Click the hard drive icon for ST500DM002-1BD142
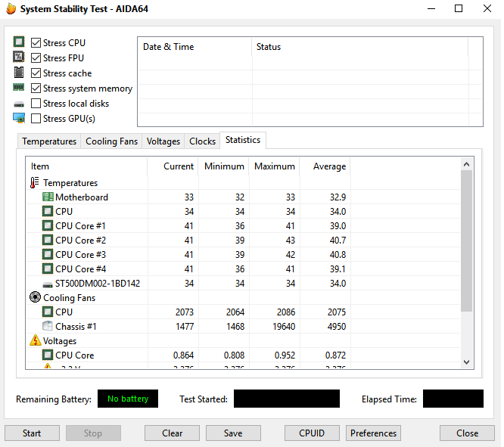This screenshot has width=504, height=447. [x=48, y=284]
